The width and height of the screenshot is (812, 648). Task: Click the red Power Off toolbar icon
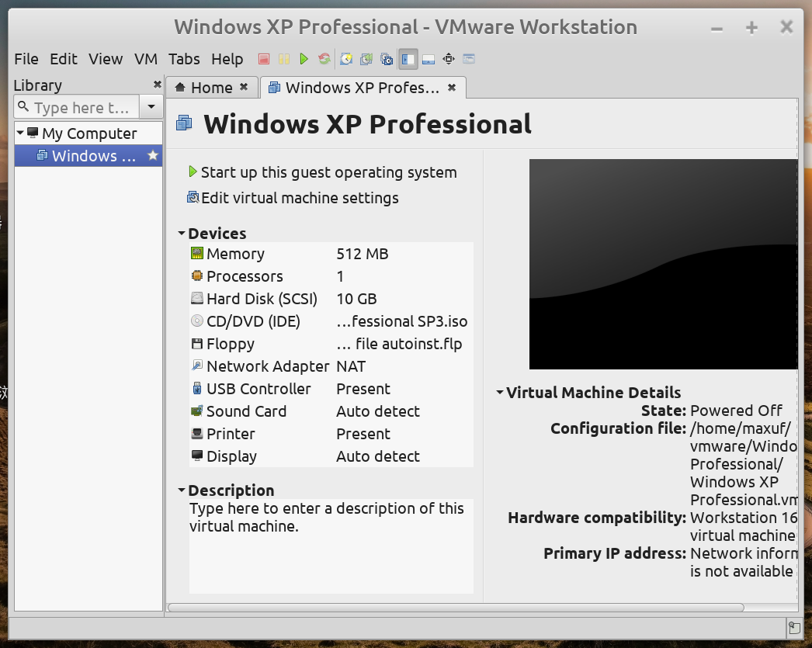pyautogui.click(x=264, y=59)
